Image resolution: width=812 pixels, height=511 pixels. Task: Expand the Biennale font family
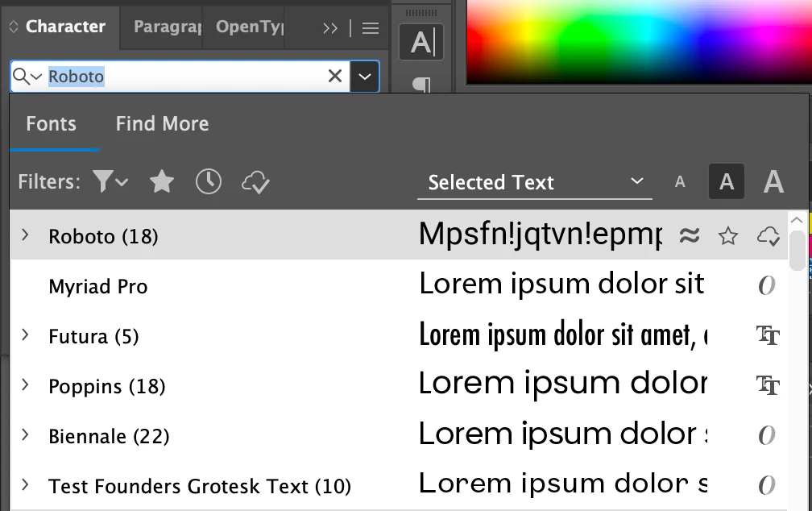click(x=25, y=435)
